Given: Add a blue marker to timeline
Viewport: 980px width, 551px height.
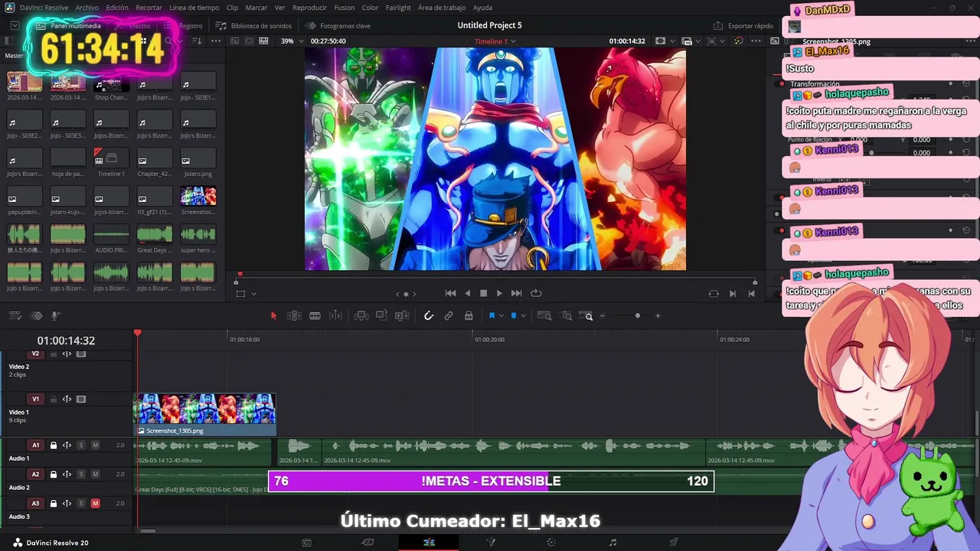Looking at the screenshot, I should [514, 315].
